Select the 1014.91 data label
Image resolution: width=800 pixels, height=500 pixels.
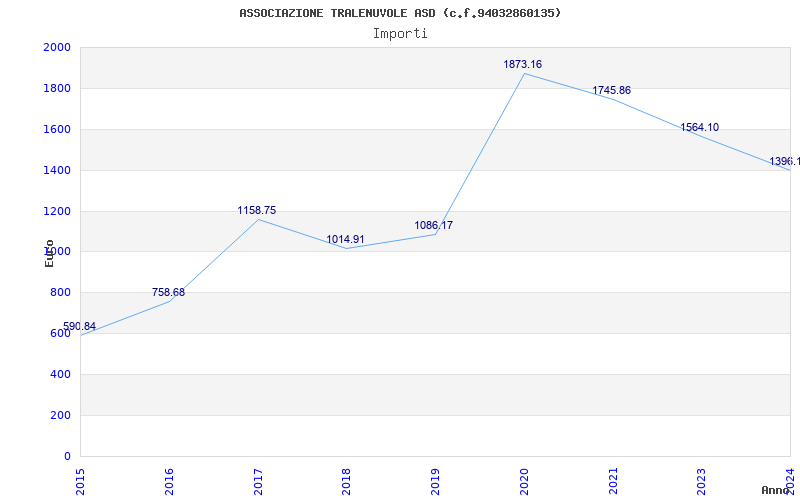345,239
